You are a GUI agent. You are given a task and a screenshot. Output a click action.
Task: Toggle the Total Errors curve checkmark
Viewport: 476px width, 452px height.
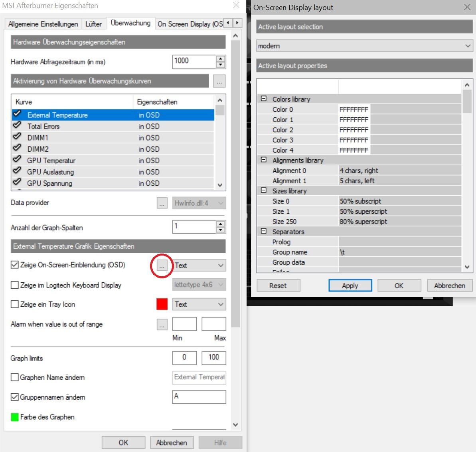pos(17,125)
